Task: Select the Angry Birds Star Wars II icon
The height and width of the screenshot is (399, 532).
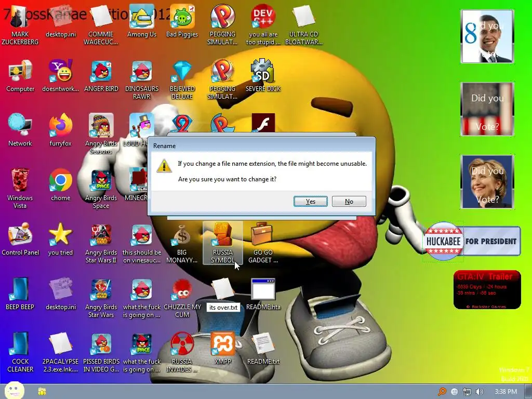Action: point(101,243)
